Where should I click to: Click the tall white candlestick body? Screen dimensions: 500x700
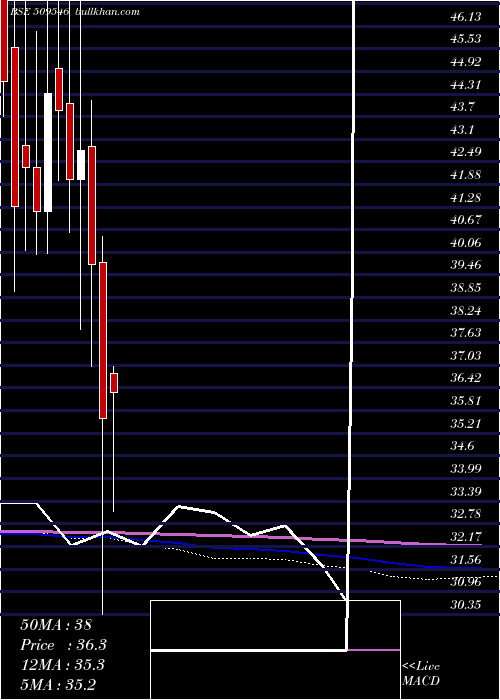[48, 152]
